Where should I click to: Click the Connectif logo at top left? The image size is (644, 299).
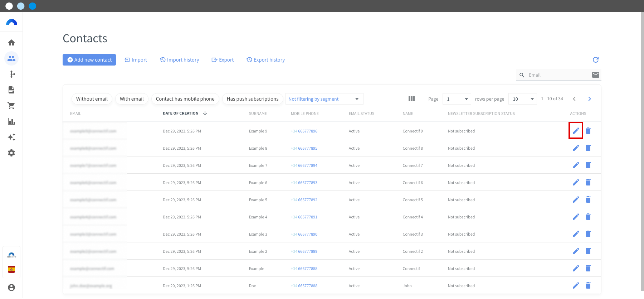point(11,22)
